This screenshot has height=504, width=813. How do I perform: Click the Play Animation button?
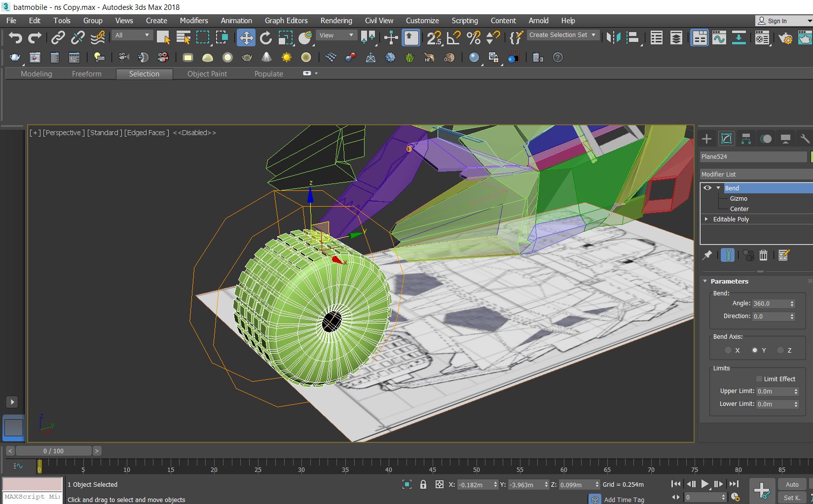[704, 484]
